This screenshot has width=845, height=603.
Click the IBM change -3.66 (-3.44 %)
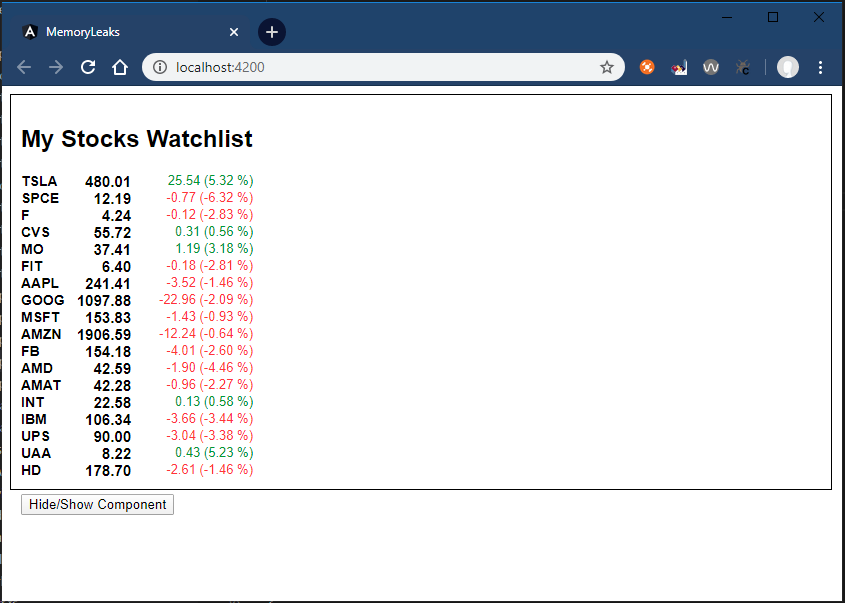coord(210,419)
